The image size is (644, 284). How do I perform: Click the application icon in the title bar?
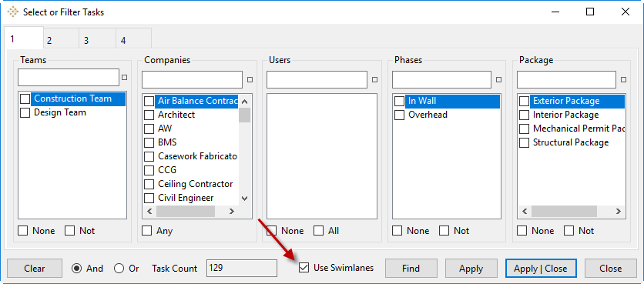[x=13, y=12]
